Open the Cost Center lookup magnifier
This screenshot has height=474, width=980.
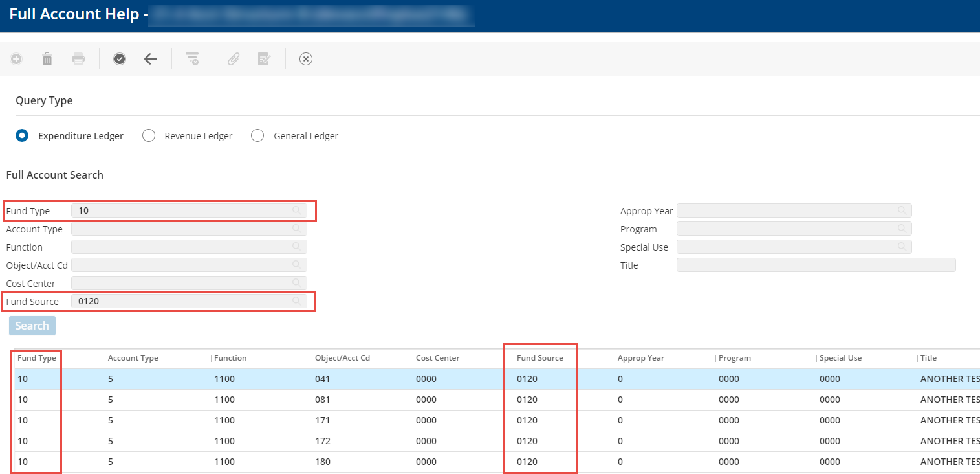296,283
